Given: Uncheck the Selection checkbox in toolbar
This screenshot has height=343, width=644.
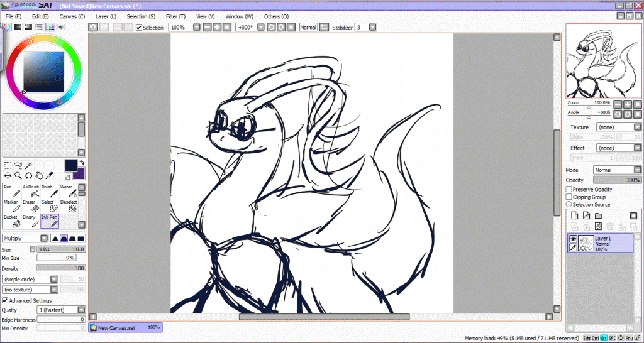Looking at the screenshot, I should point(139,28).
